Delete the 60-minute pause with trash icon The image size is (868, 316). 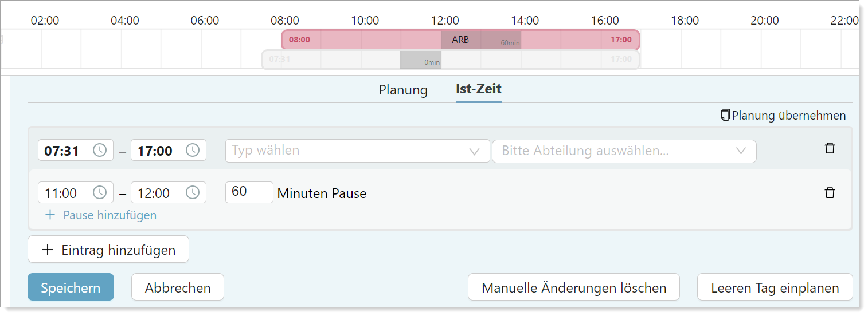pyautogui.click(x=830, y=192)
